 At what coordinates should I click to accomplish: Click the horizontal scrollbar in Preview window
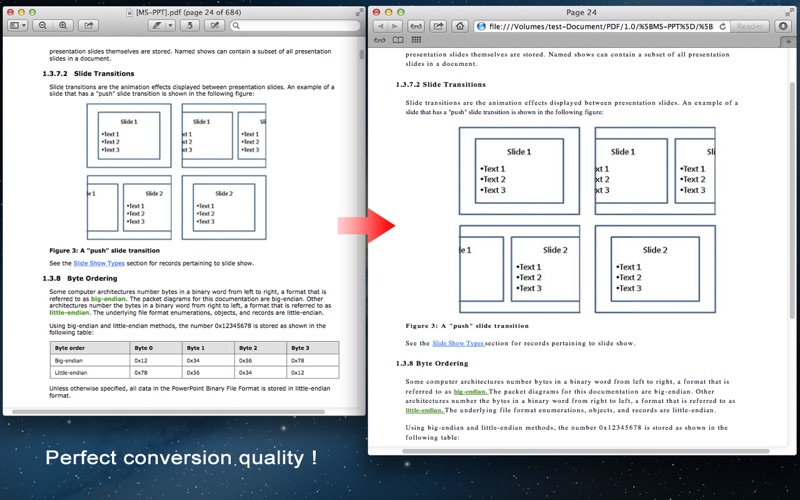click(x=168, y=412)
